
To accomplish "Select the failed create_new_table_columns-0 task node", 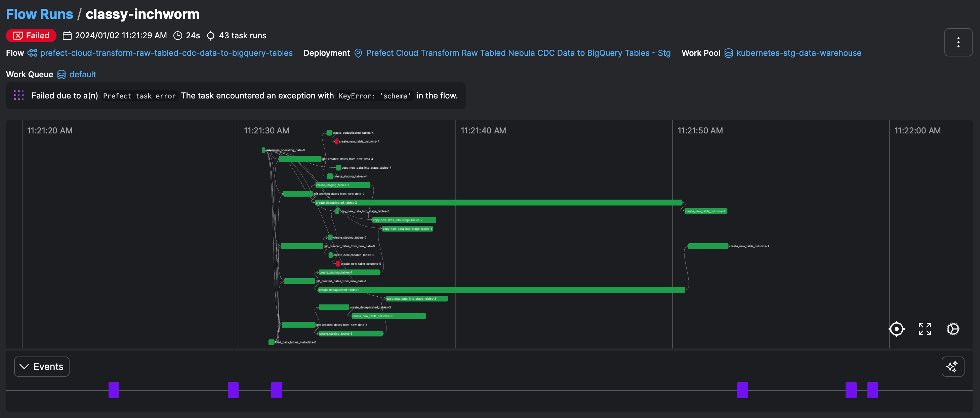I will pos(338,263).
